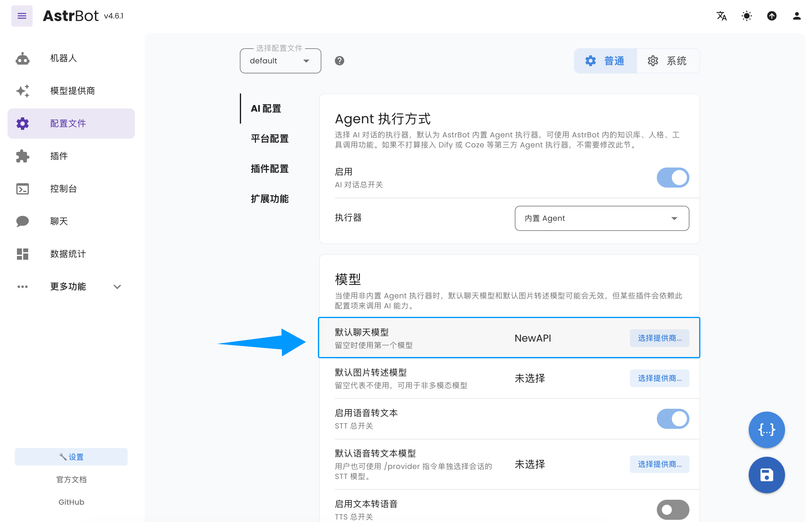Turn off 启用语音转文本 switch
The height and width of the screenshot is (522, 812).
[672, 418]
